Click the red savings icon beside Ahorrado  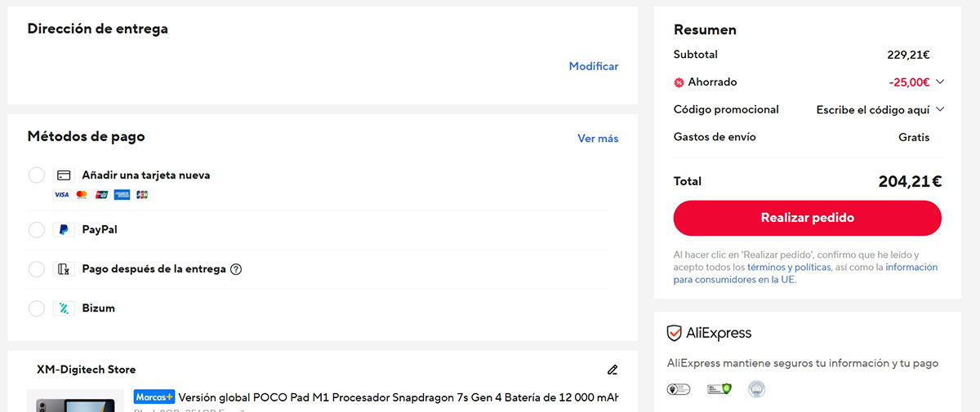679,82
